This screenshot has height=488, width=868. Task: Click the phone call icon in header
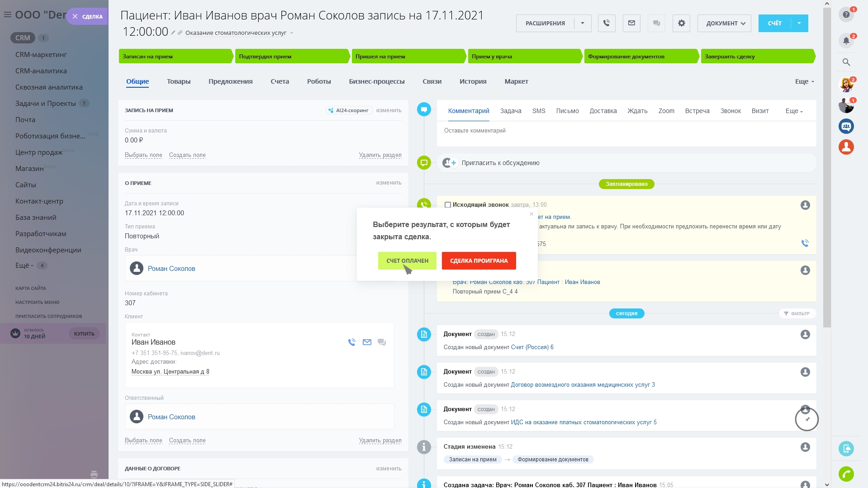[607, 23]
